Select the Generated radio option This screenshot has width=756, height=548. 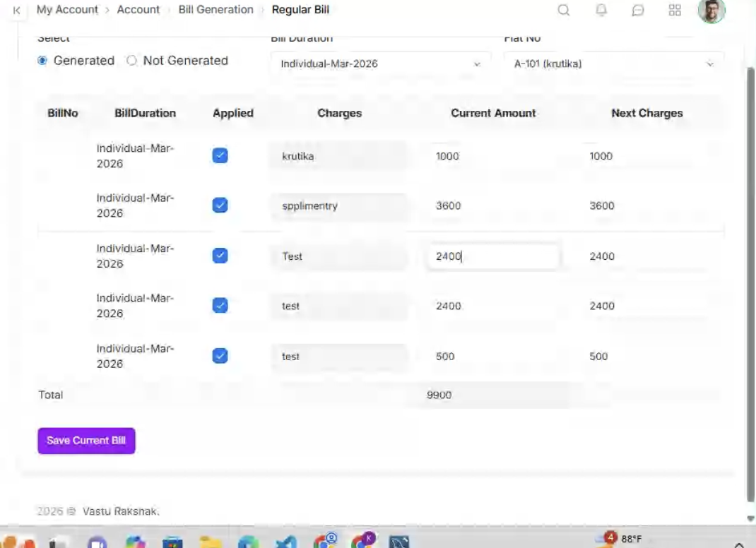pos(42,60)
